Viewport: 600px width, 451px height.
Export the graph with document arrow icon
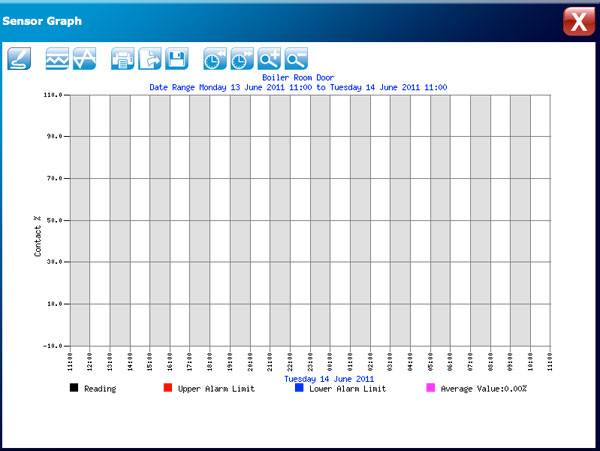(150, 59)
